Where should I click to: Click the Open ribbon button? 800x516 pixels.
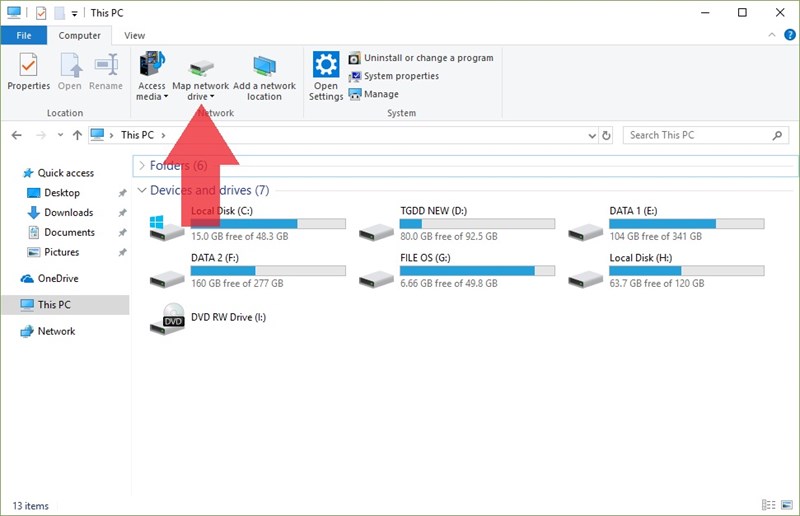[x=69, y=71]
